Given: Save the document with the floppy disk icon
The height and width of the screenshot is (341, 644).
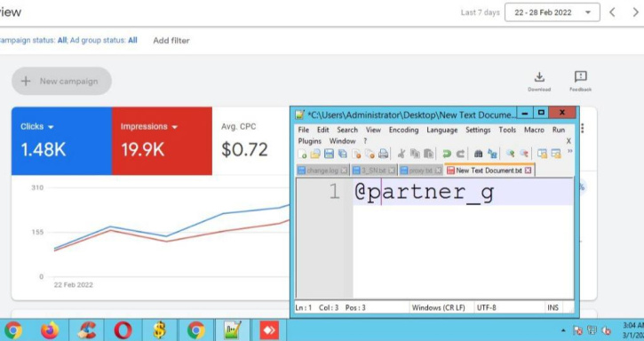Looking at the screenshot, I should tap(329, 154).
